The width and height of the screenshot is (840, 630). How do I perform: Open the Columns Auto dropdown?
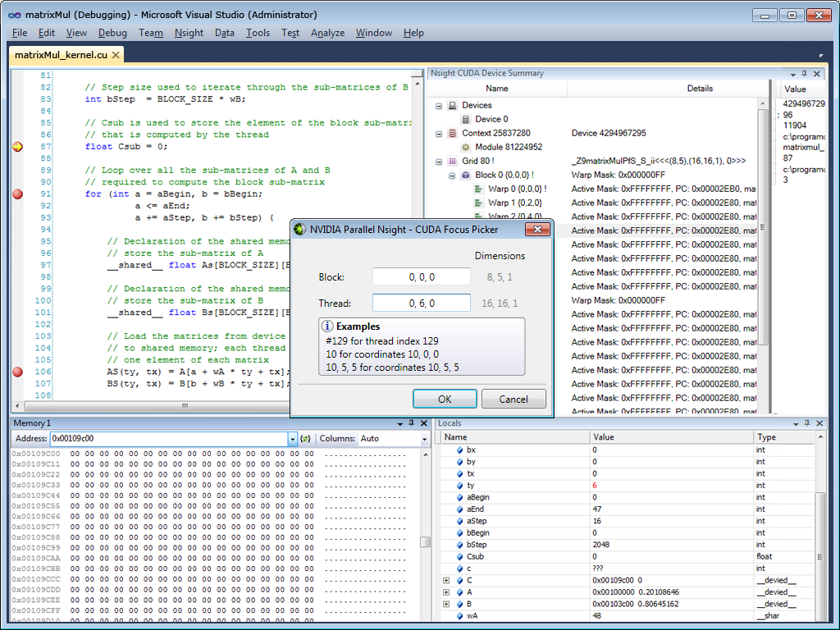coord(424,439)
